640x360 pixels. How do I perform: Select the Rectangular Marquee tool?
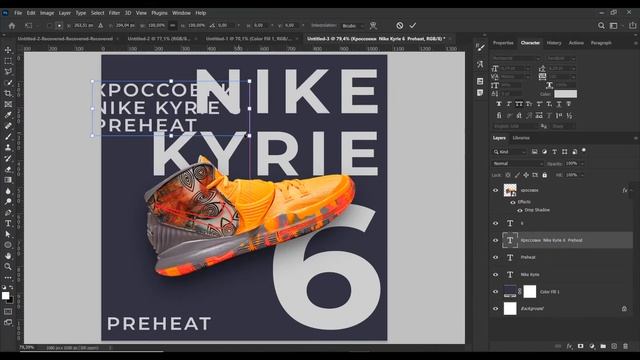8,61
